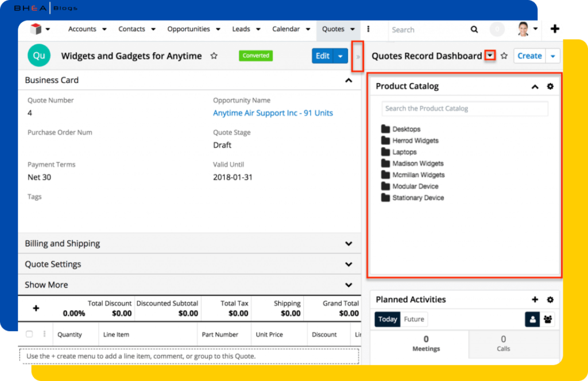
Task: Click the SugarCRM cube logo icon
Action: click(36, 29)
